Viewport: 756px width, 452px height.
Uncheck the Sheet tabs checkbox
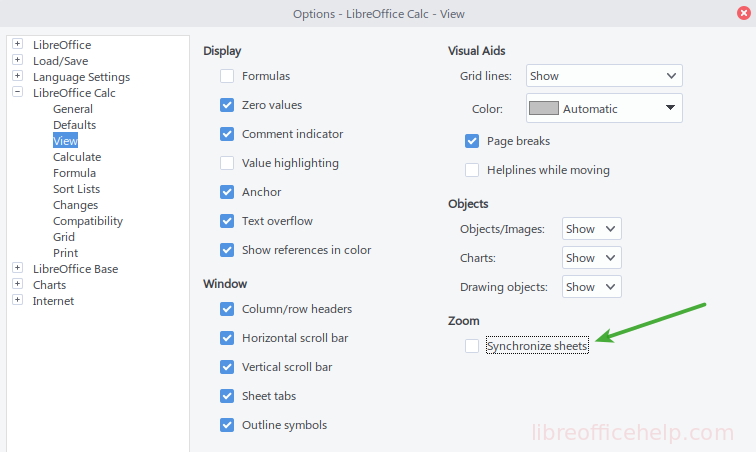(227, 396)
